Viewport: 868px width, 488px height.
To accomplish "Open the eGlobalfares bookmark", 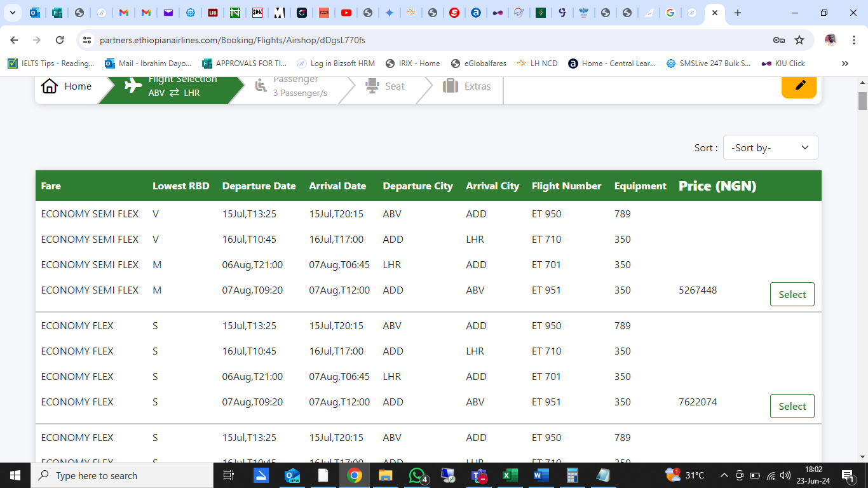I will click(478, 64).
